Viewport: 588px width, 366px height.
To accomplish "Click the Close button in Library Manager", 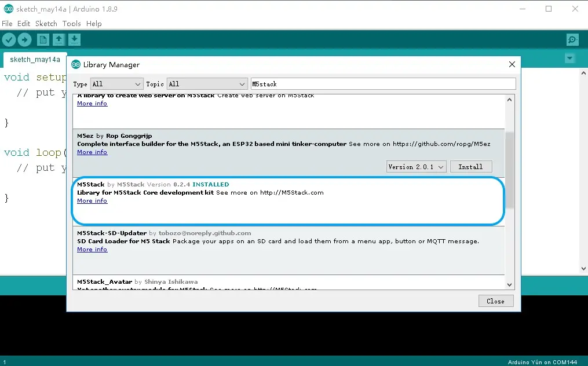I will point(496,301).
